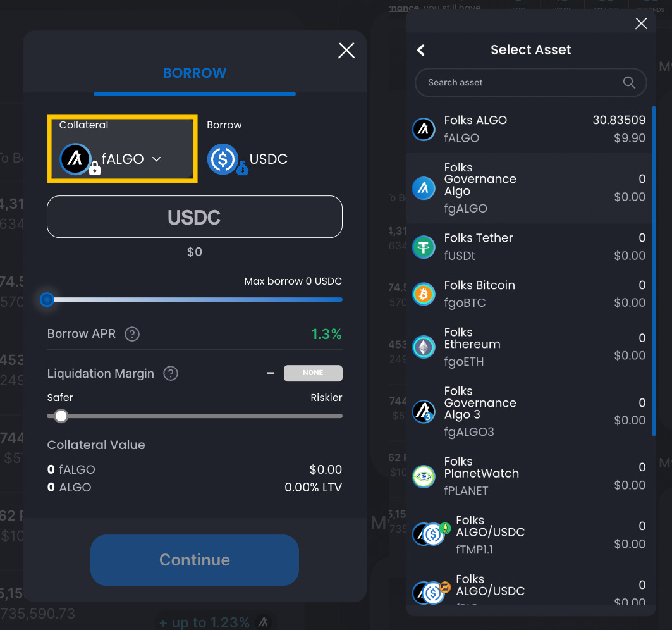Click the Continue button
The width and height of the screenshot is (672, 630).
tap(195, 560)
